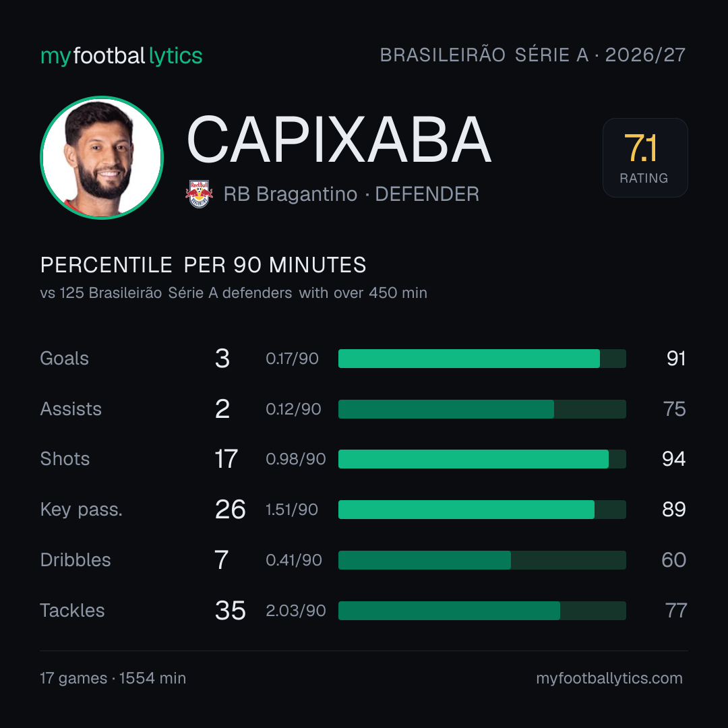Click the Brasileirão Série A 2026/27 label
Viewport: 728px width, 728px height.
533,55
